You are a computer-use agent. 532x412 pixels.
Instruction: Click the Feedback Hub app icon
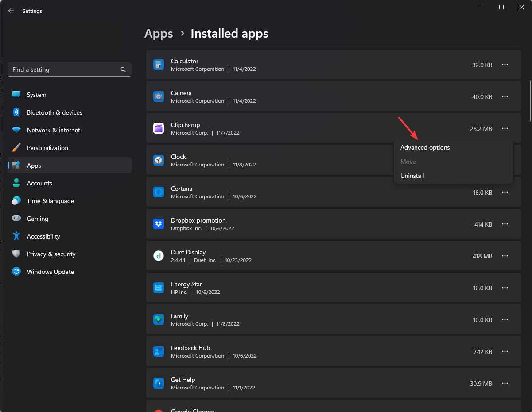pyautogui.click(x=159, y=351)
